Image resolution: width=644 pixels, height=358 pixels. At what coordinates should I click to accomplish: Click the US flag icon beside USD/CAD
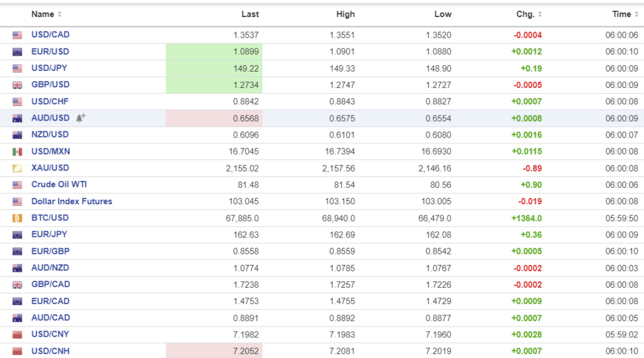pos(17,35)
